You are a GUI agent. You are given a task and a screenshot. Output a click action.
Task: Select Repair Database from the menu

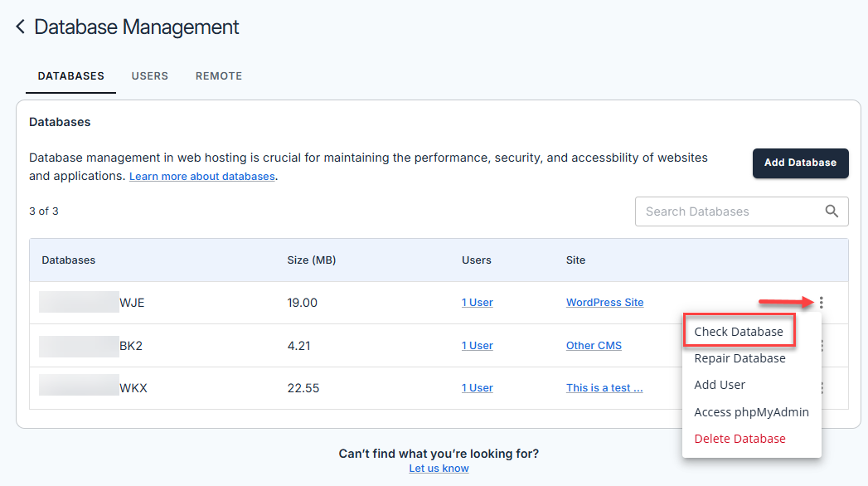click(x=739, y=357)
